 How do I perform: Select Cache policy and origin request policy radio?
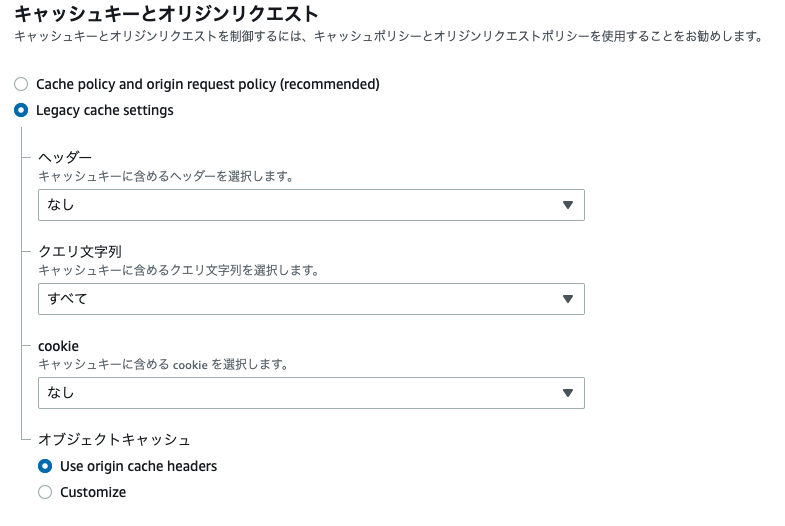(21, 84)
